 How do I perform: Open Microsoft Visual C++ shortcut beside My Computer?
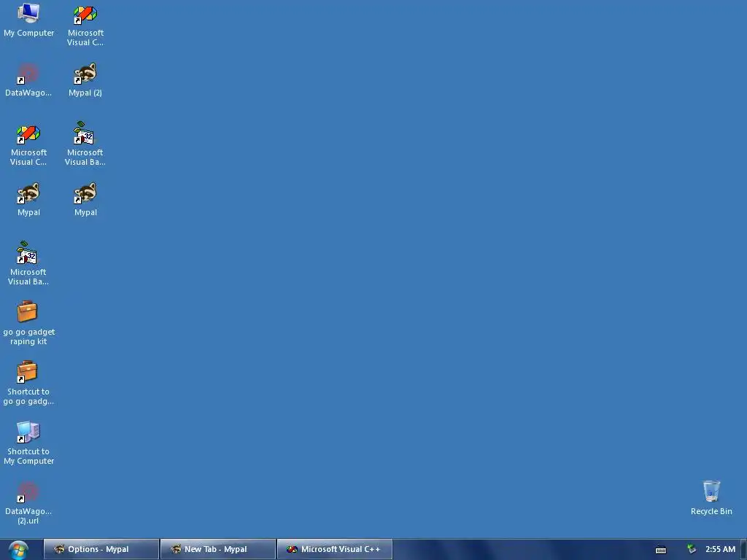click(85, 25)
